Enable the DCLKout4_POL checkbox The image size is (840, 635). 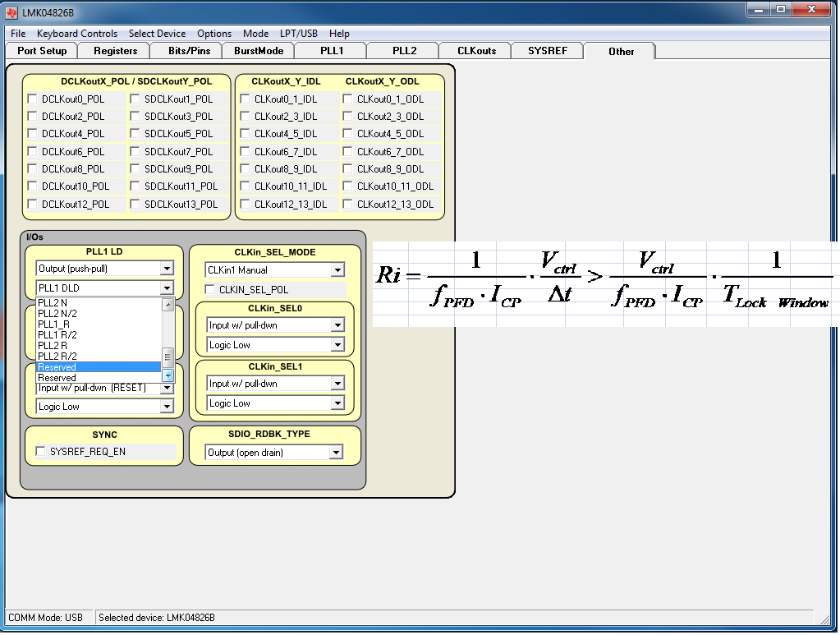32,133
